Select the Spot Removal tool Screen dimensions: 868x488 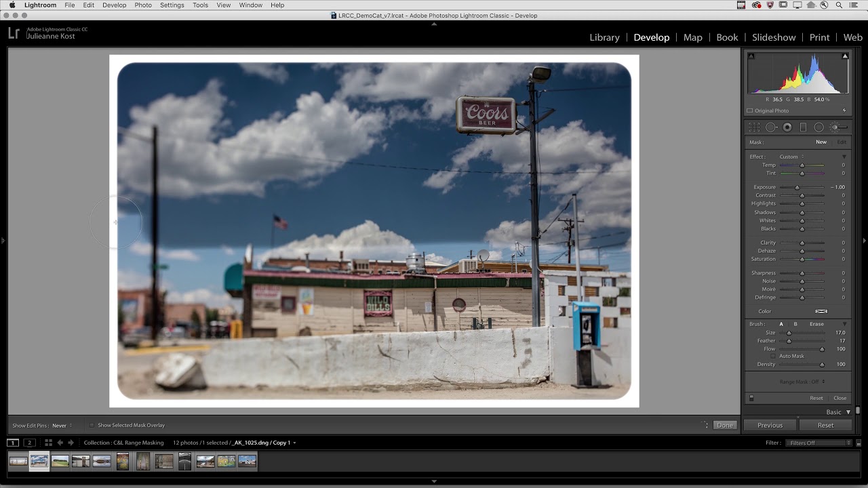pos(771,127)
